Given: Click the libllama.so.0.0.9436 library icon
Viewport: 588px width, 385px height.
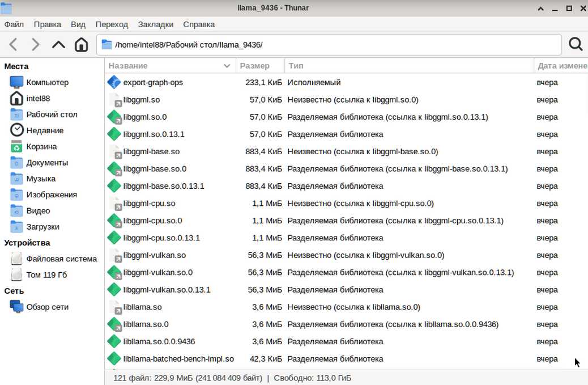Looking at the screenshot, I should coord(114,341).
